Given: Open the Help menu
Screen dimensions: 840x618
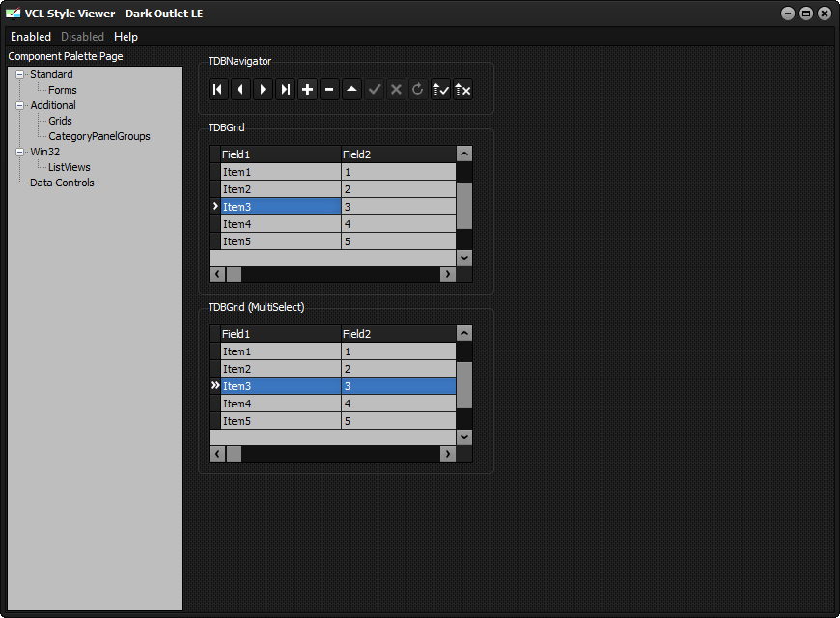Looking at the screenshot, I should [126, 37].
